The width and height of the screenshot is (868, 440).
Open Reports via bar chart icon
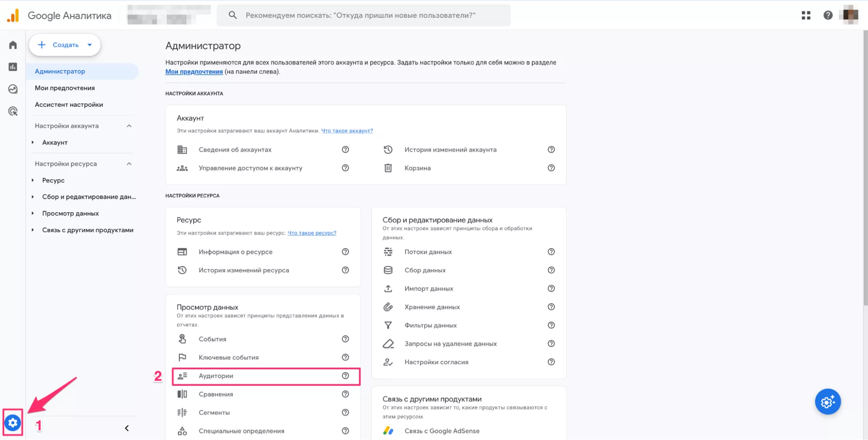[13, 67]
